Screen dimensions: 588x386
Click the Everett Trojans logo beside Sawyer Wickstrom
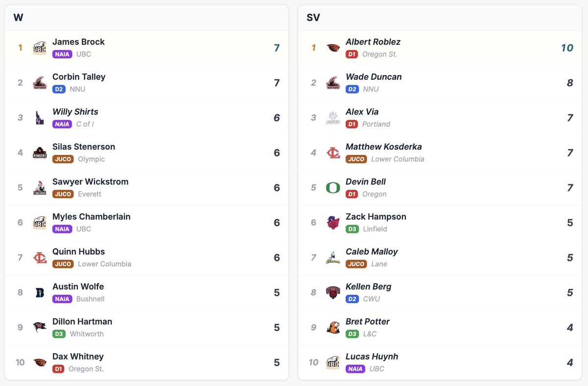coord(39,188)
